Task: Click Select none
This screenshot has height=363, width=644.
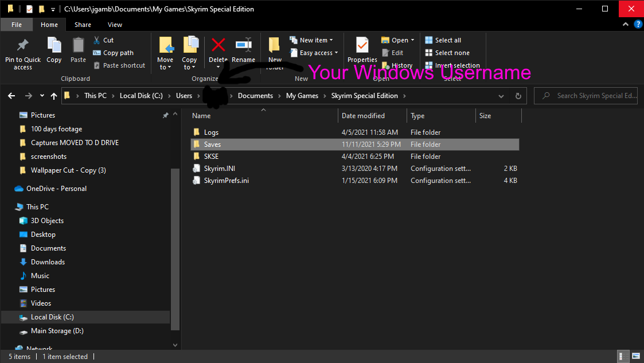Action: 447,53
